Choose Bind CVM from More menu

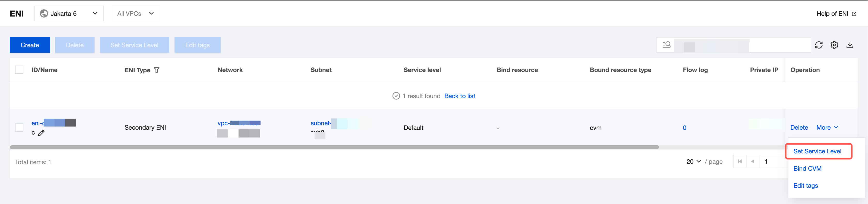(807, 169)
